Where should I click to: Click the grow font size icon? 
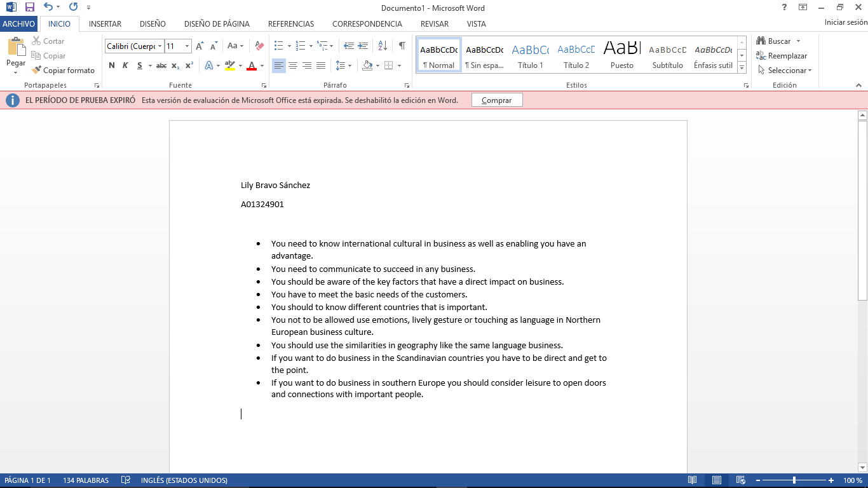click(200, 46)
